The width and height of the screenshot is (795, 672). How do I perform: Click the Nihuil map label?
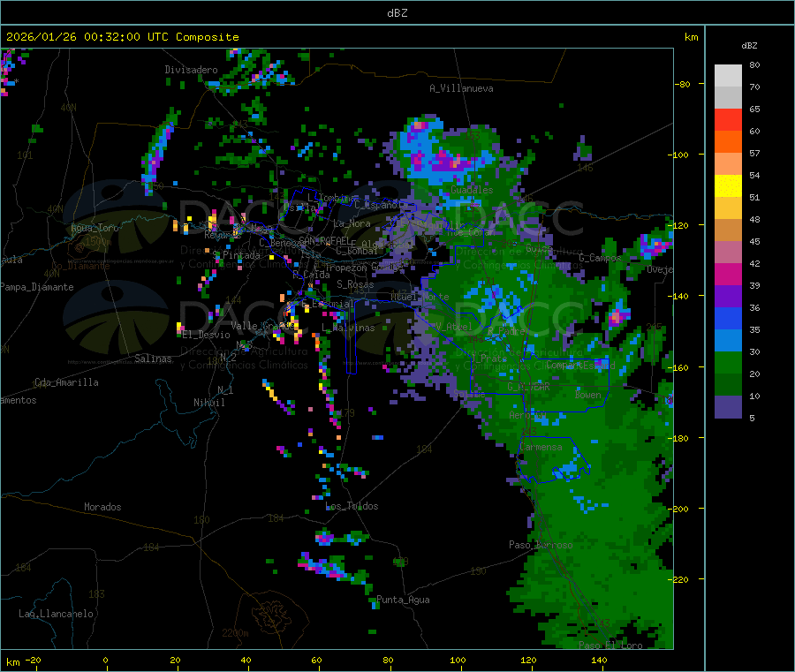click(208, 403)
